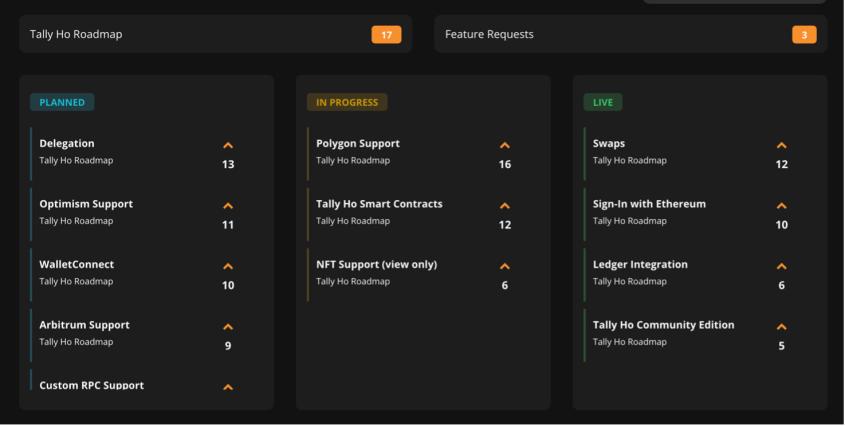This screenshot has width=845, height=427.
Task: Open Tally Ho Community Edition post
Action: tap(663, 325)
